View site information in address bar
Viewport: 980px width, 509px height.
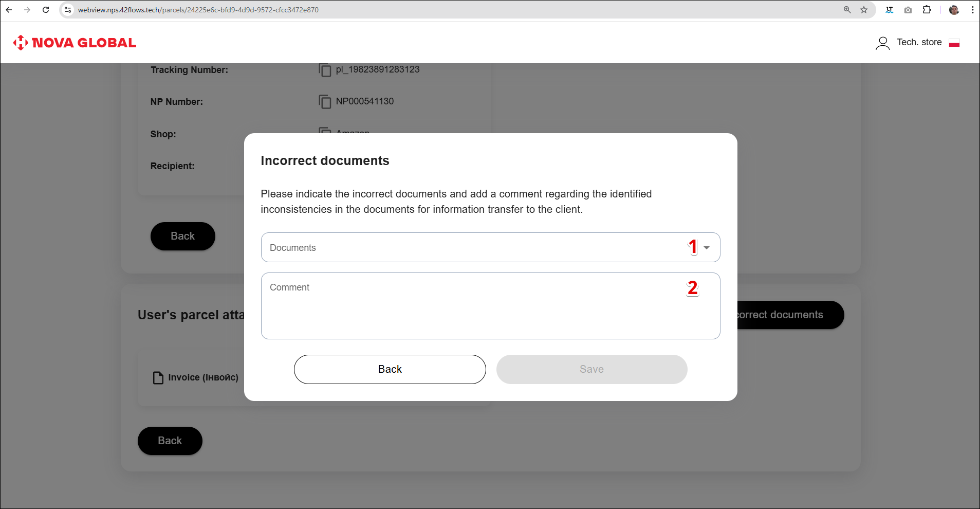coord(68,10)
